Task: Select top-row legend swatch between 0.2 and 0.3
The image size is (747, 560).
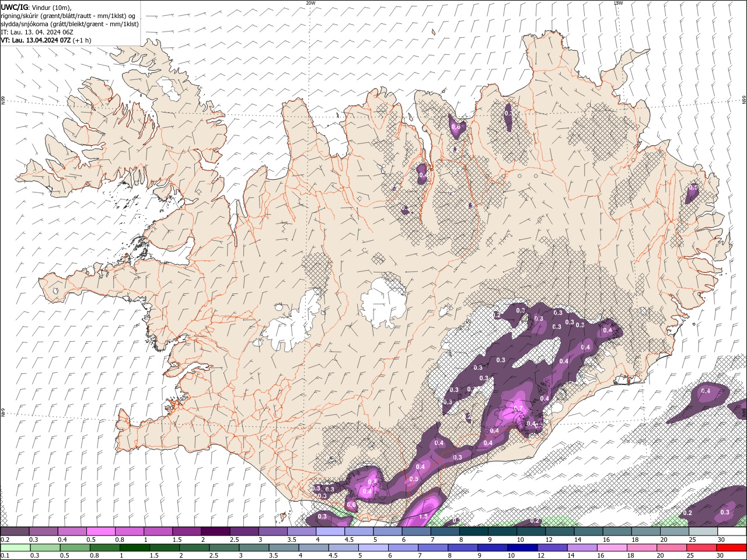Action: pyautogui.click(x=15, y=531)
